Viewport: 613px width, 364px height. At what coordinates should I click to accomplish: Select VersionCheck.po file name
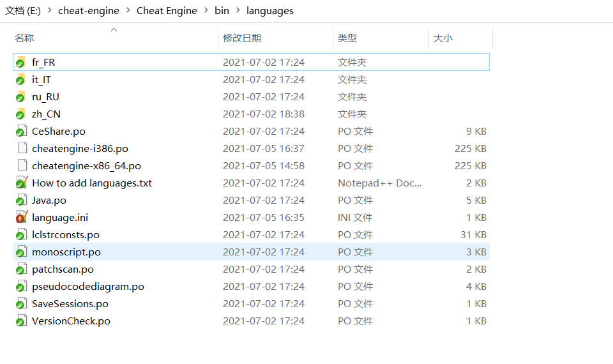[71, 320]
